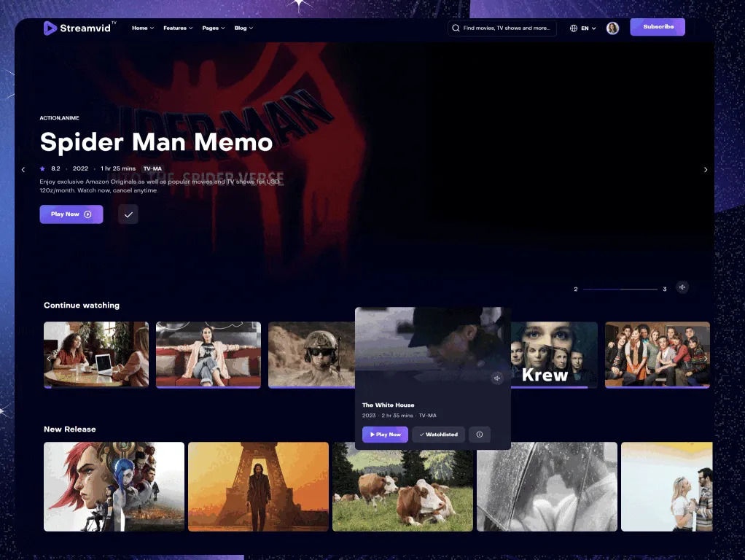Expand the Blog menu
This screenshot has height=560, width=745.
click(243, 28)
